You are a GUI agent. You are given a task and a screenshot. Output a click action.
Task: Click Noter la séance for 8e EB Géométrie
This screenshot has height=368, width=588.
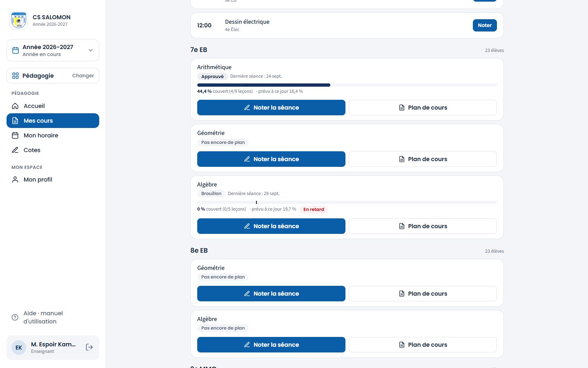(x=271, y=294)
